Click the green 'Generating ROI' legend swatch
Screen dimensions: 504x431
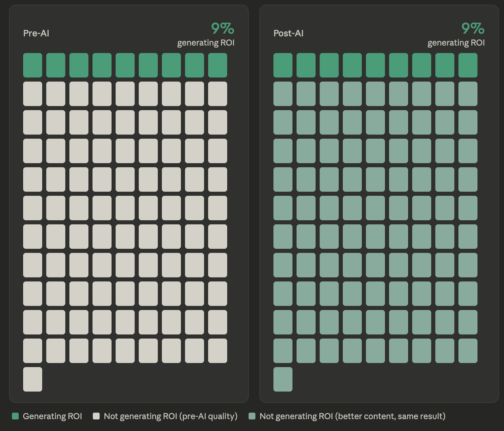pyautogui.click(x=15, y=416)
